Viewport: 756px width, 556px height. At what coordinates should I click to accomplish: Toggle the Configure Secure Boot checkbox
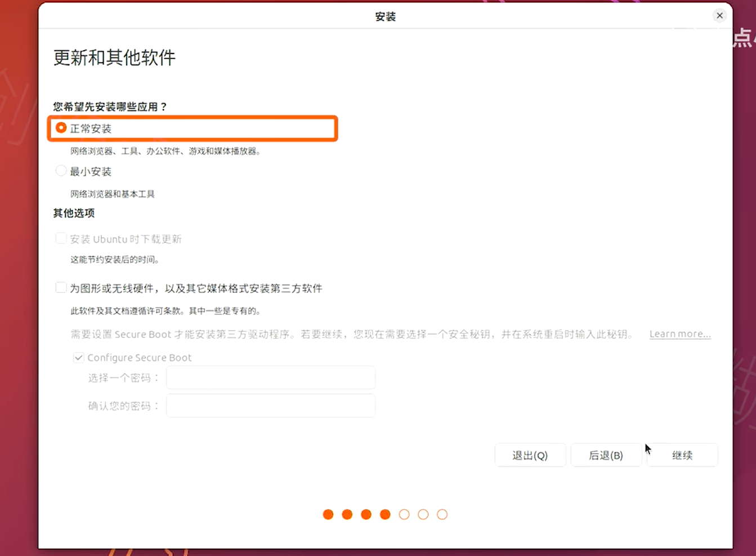[x=79, y=358]
